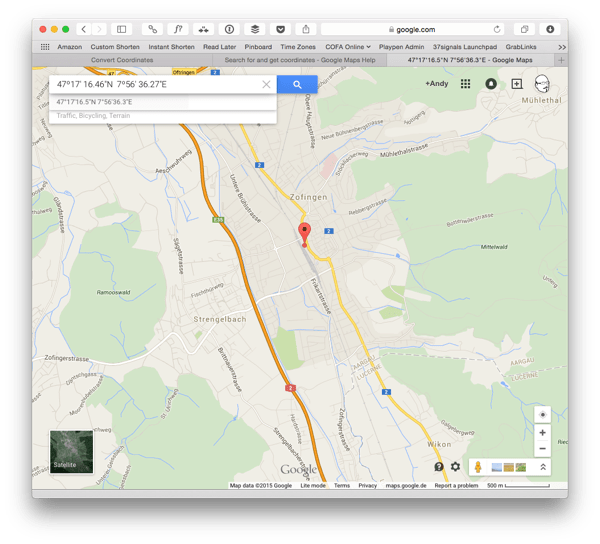Viewport: 600px width, 544px height.
Task: Go forward with Safari's forward arrow
Action: pyautogui.click(x=99, y=29)
